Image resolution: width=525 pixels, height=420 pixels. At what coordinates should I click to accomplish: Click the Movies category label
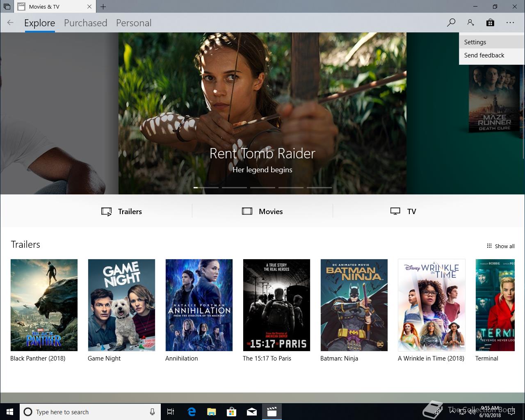[x=271, y=212]
